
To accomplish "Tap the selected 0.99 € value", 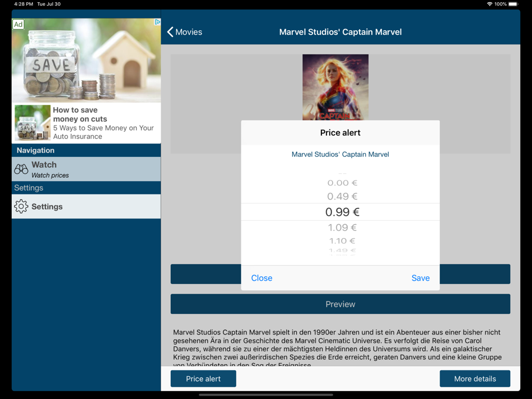I will click(x=342, y=212).
